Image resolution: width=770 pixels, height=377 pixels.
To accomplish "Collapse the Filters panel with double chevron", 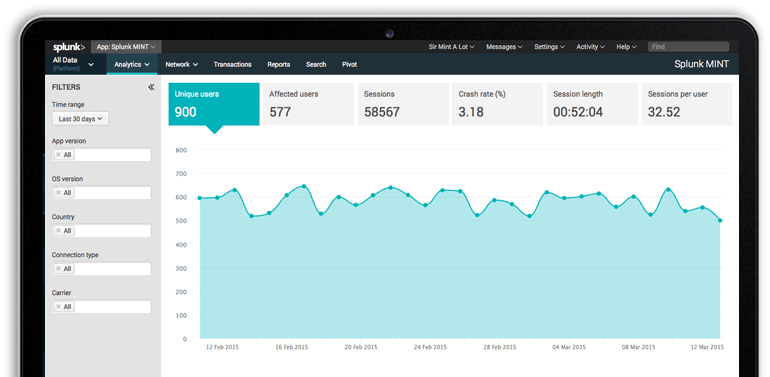I will (151, 87).
